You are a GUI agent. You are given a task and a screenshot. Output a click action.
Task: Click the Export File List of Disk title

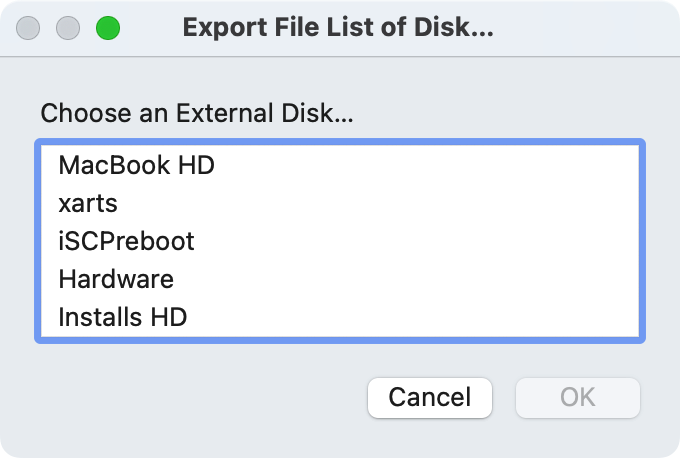[338, 27]
